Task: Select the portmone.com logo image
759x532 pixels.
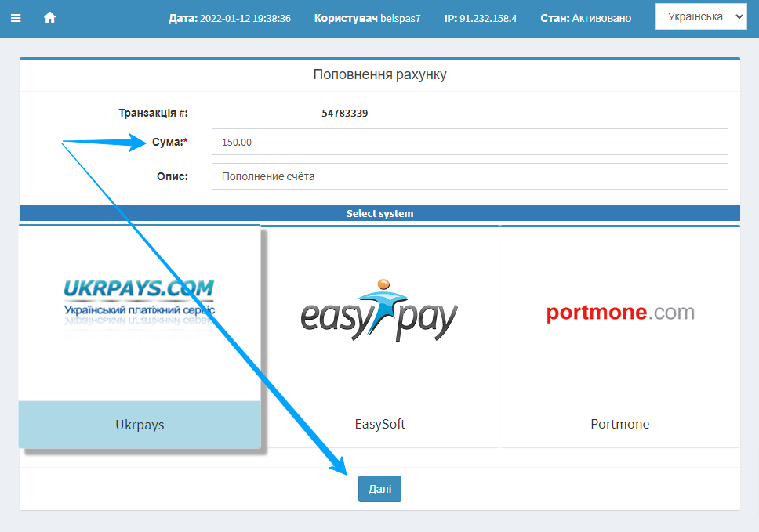Action: pyautogui.click(x=620, y=313)
